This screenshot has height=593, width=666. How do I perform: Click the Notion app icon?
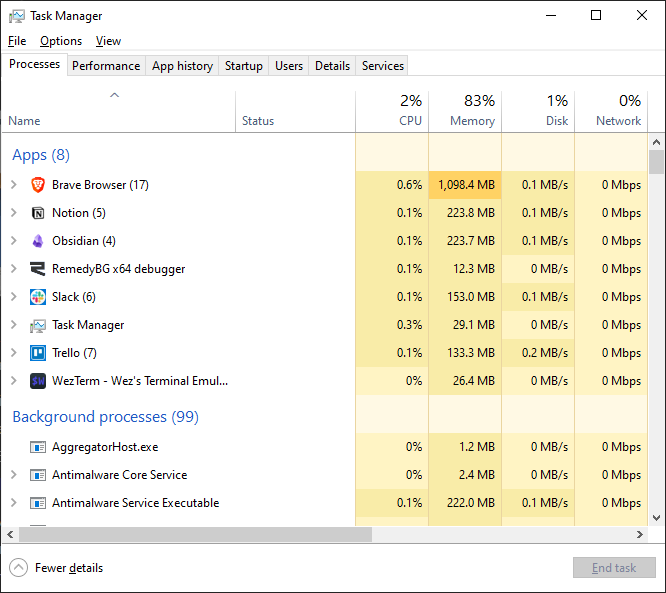click(x=38, y=213)
